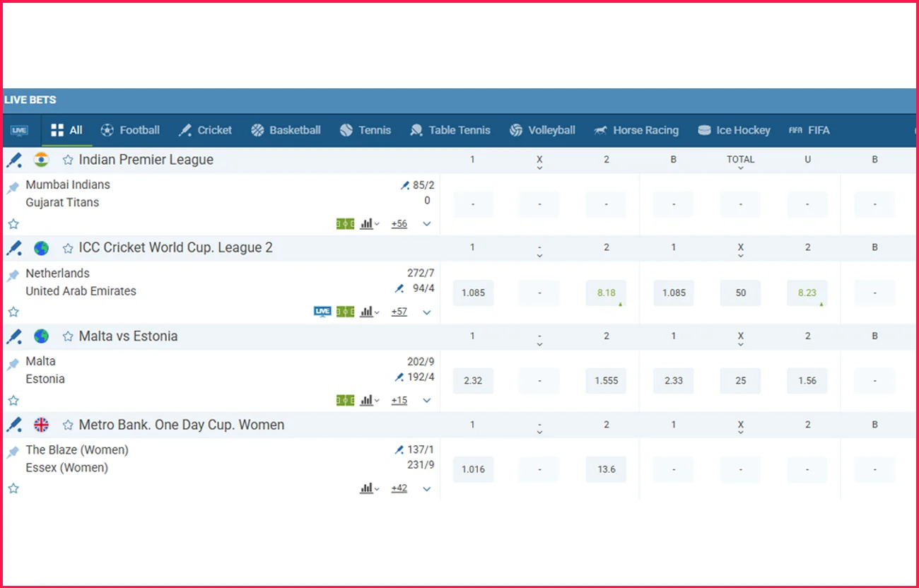
Task: Pin the Mumbai Indians match
Action: pos(13,188)
